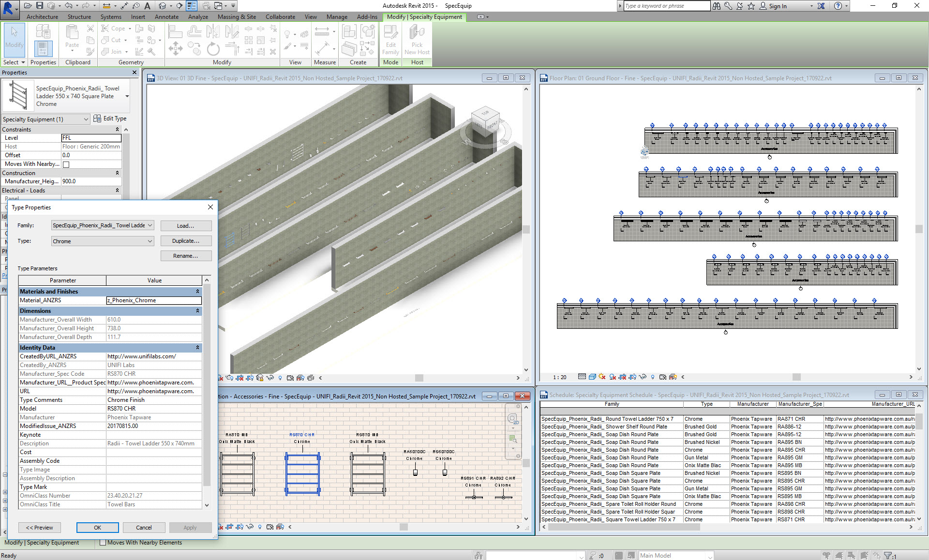This screenshot has width=929, height=560.
Task: Open Type Properties icon in ribbon Properties panel
Action: [x=43, y=31]
